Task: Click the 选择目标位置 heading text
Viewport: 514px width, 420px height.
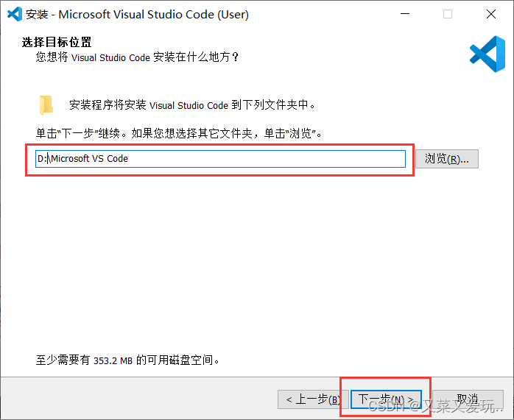Action: point(57,42)
